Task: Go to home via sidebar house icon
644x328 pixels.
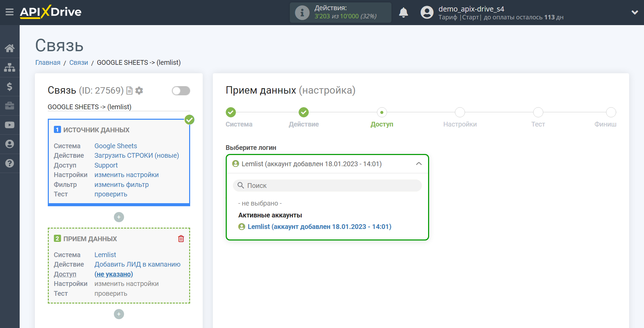Action: (x=9, y=48)
